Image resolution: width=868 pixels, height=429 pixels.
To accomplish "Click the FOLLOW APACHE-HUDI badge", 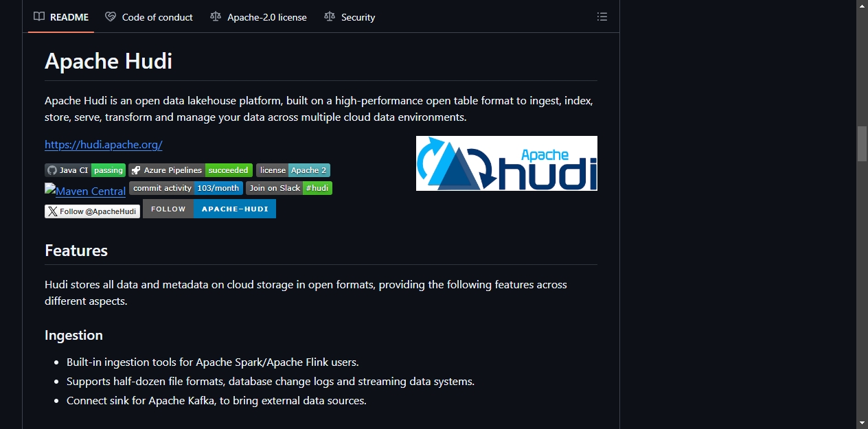I will pyautogui.click(x=209, y=209).
